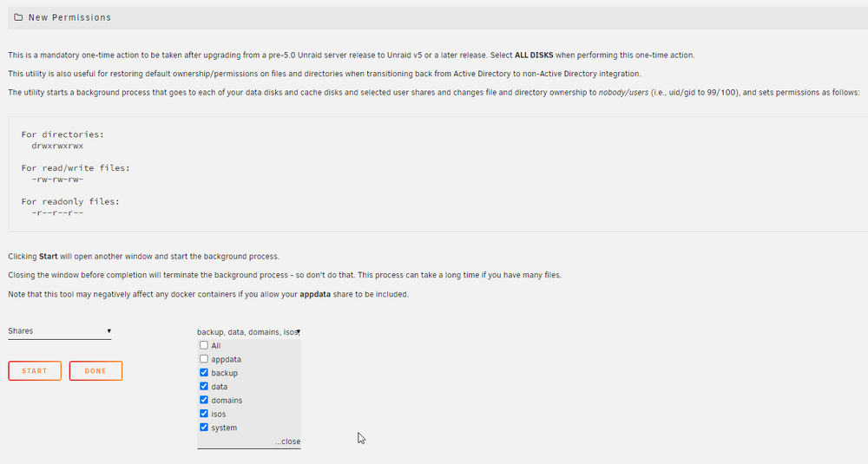Click the DONE button
Screen dimensions: 868x464
(95, 371)
